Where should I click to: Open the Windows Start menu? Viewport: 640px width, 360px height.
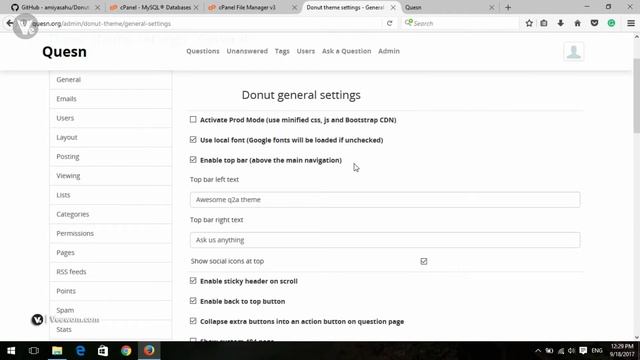coord(11,351)
